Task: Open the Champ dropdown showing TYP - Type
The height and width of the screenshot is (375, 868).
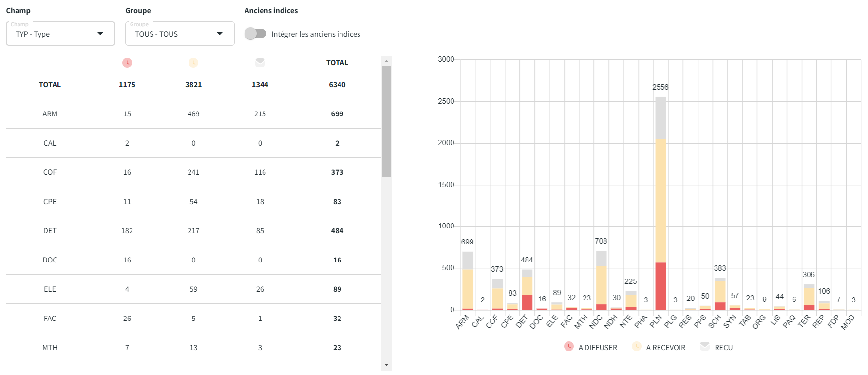Action: click(x=60, y=34)
